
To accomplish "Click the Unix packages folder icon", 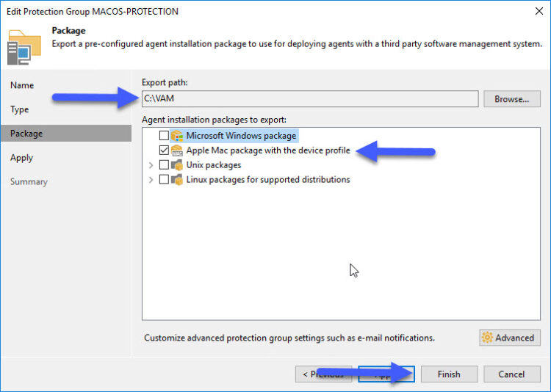I will [x=177, y=164].
